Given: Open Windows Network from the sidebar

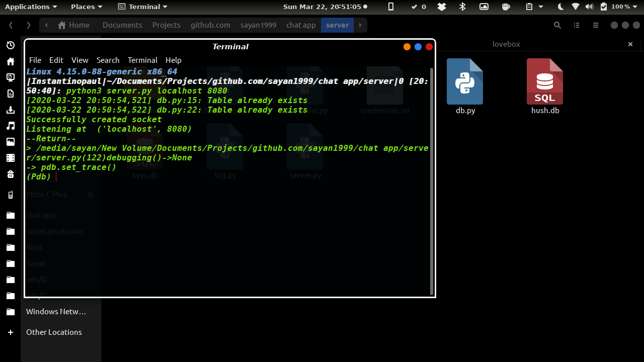Looking at the screenshot, I should [x=56, y=312].
